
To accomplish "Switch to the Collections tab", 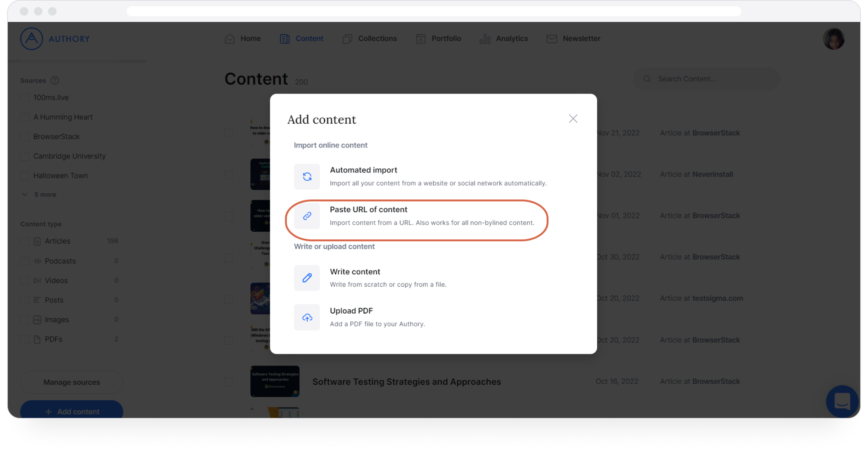I will tap(370, 39).
